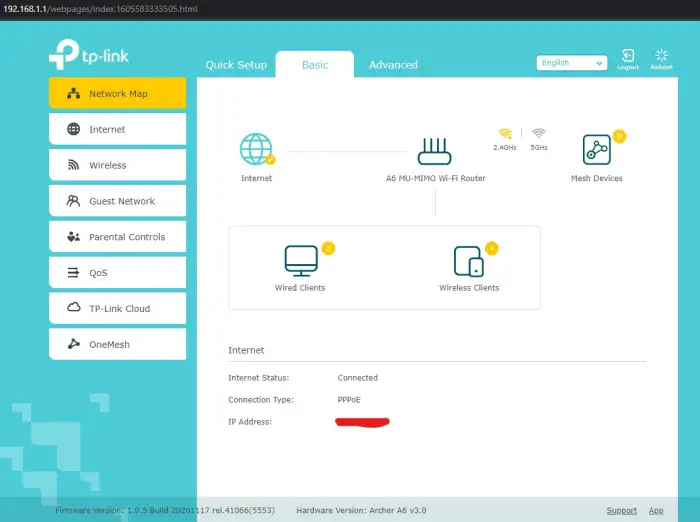Viewport: 700px width, 522px height.
Task: Click the 2.4GHz Wi-Fi signal icon
Action: point(505,134)
